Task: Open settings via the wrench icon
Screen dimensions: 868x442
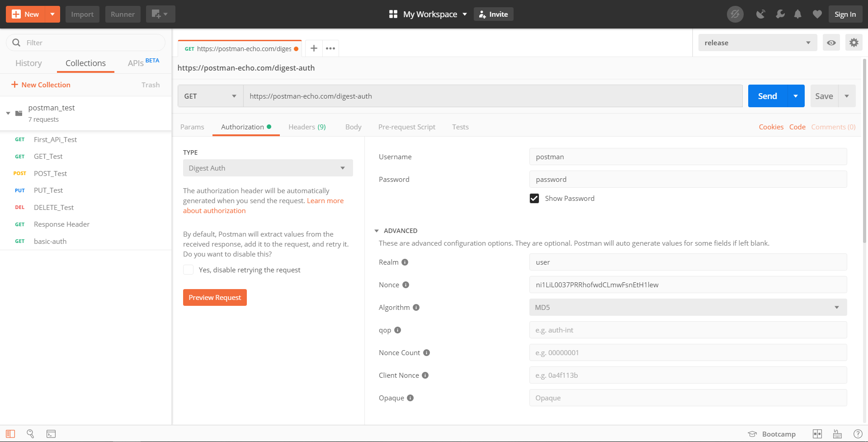Action: tap(780, 14)
